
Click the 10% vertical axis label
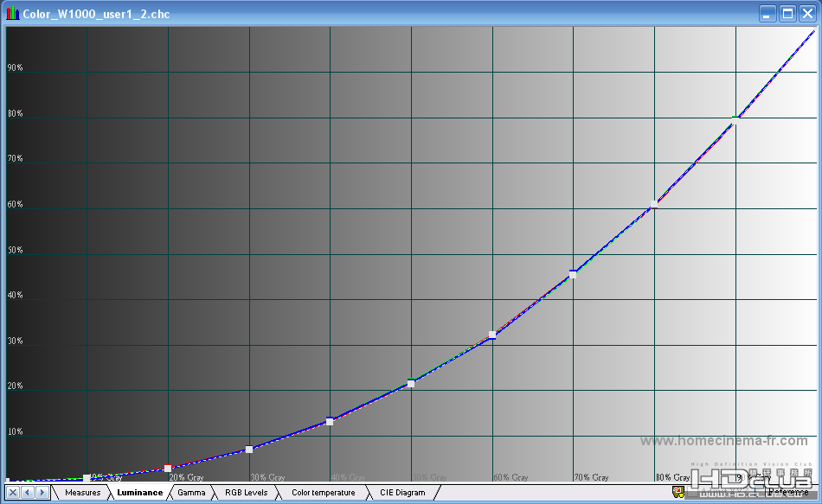16,431
